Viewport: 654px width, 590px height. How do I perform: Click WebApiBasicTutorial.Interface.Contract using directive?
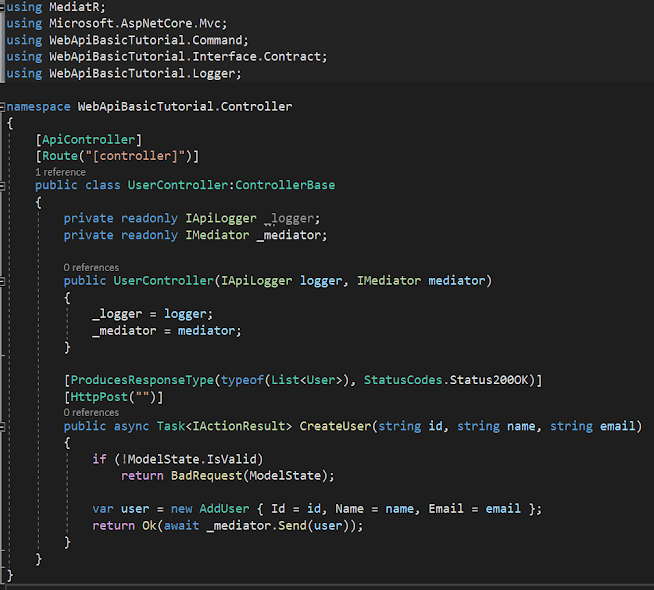point(185,56)
